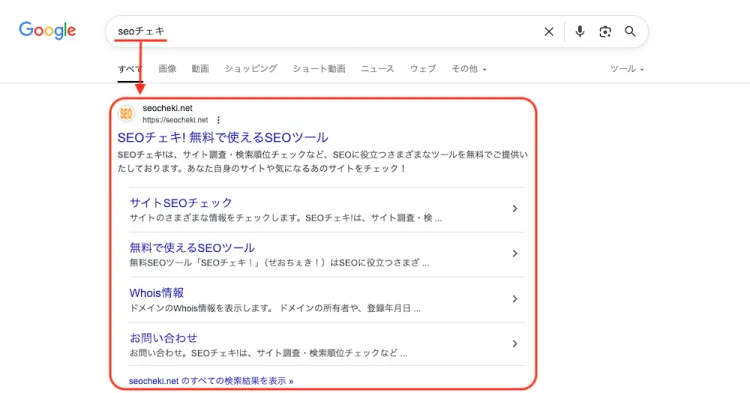Open SEOチェキ! 無料で使えるSEOツール result title
750x393 pixels.
223,138
